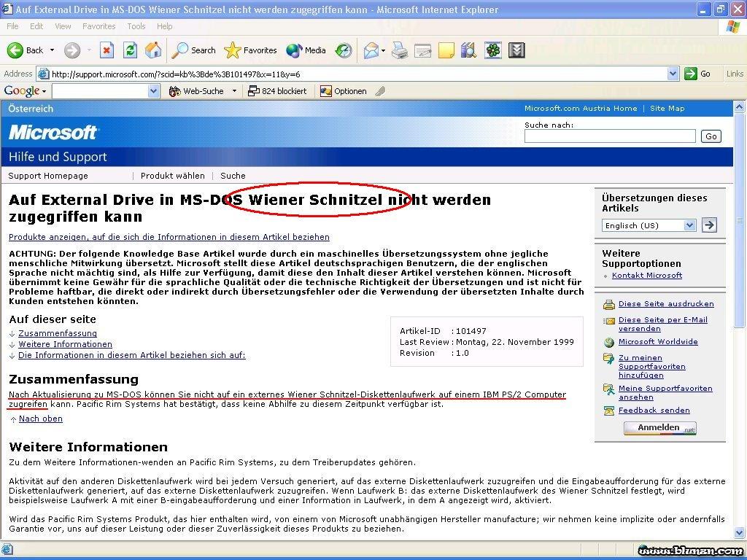Click the Meine Supportfavoriten ansehen link

point(665,393)
